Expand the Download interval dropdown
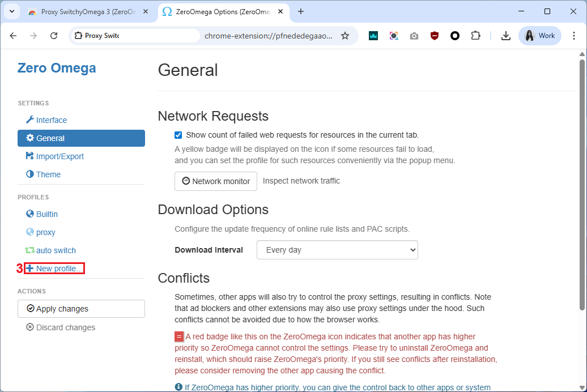587x392 pixels. (337, 250)
